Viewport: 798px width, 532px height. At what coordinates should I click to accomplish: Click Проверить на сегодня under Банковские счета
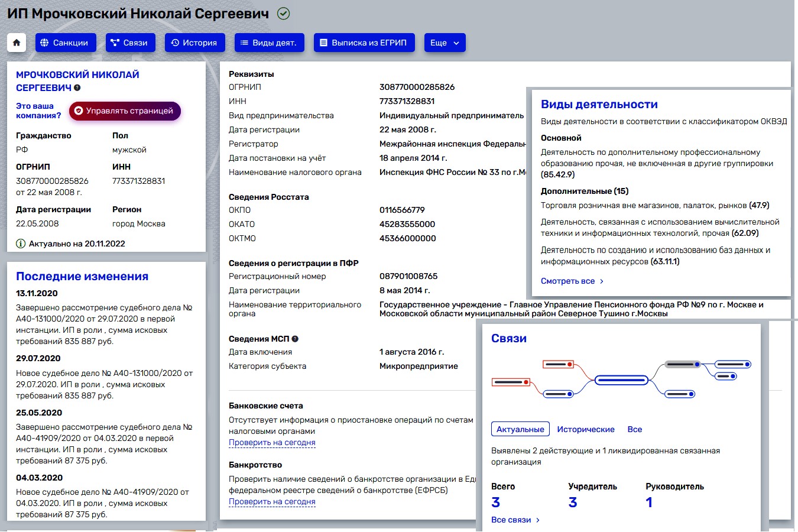pyautogui.click(x=272, y=443)
